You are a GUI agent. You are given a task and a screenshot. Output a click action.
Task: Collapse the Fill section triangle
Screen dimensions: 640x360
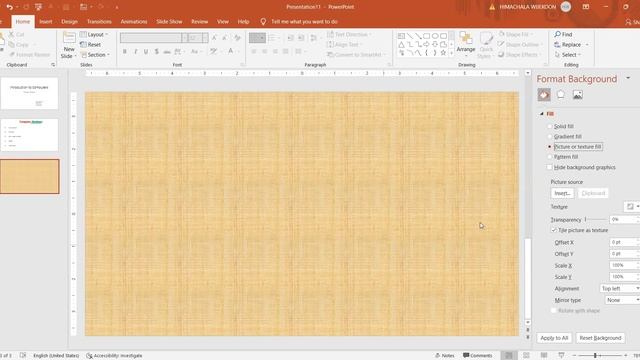542,114
